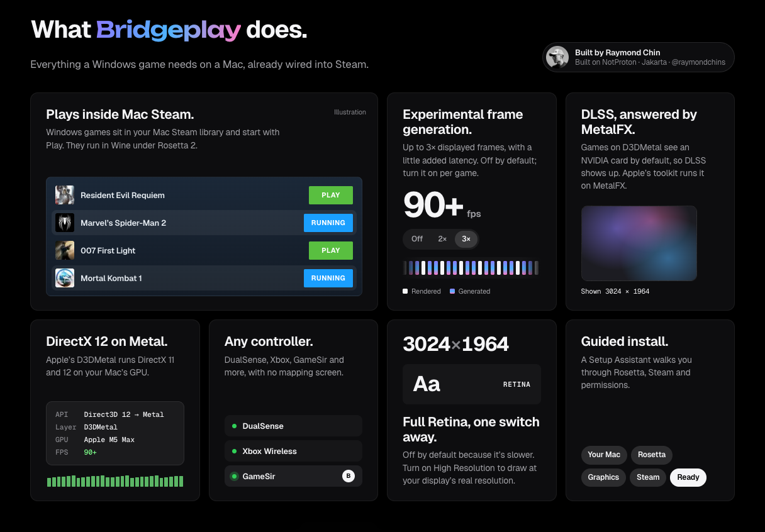
Task: Click the green dot next to DualSense
Action: coord(234,426)
